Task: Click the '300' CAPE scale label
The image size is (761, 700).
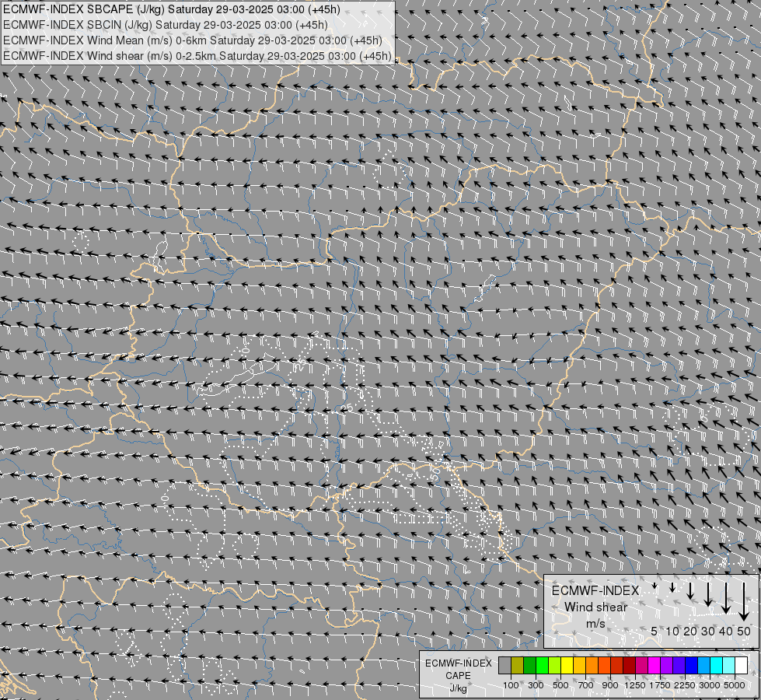Action: click(x=536, y=685)
